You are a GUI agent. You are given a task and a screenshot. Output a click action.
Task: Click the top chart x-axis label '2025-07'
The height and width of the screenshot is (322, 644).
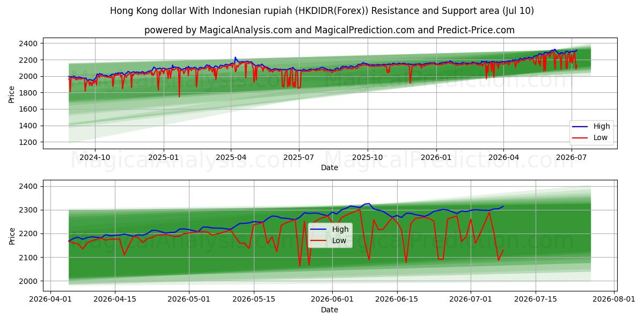[298, 158]
